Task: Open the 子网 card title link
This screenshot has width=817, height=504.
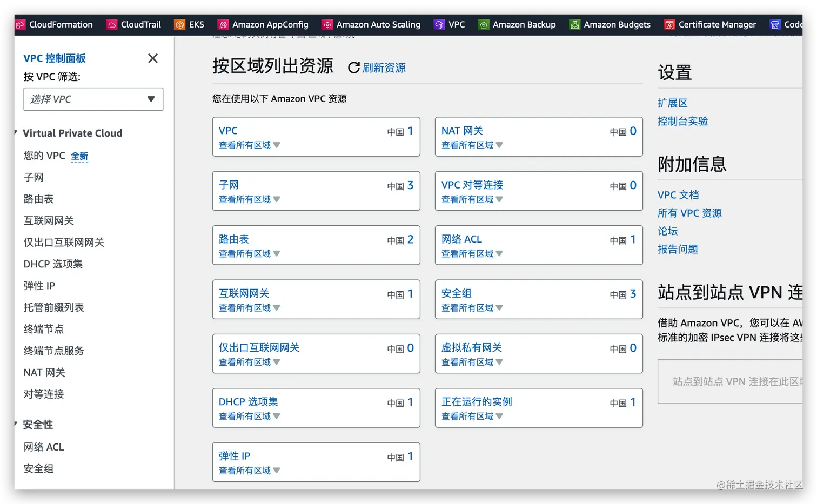Action: tap(229, 185)
